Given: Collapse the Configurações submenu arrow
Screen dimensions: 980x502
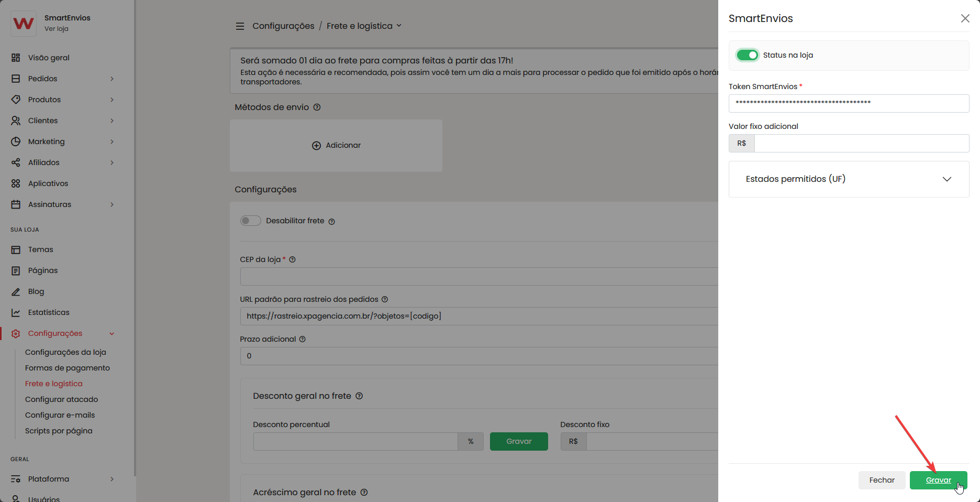Looking at the screenshot, I should 112,334.
